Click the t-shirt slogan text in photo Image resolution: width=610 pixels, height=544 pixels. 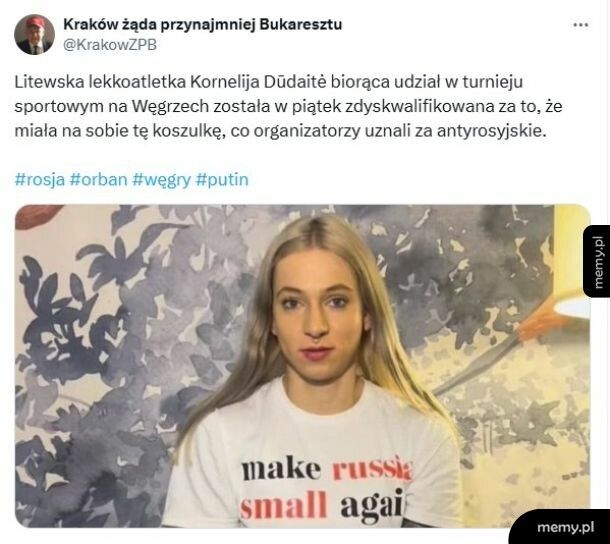326,491
